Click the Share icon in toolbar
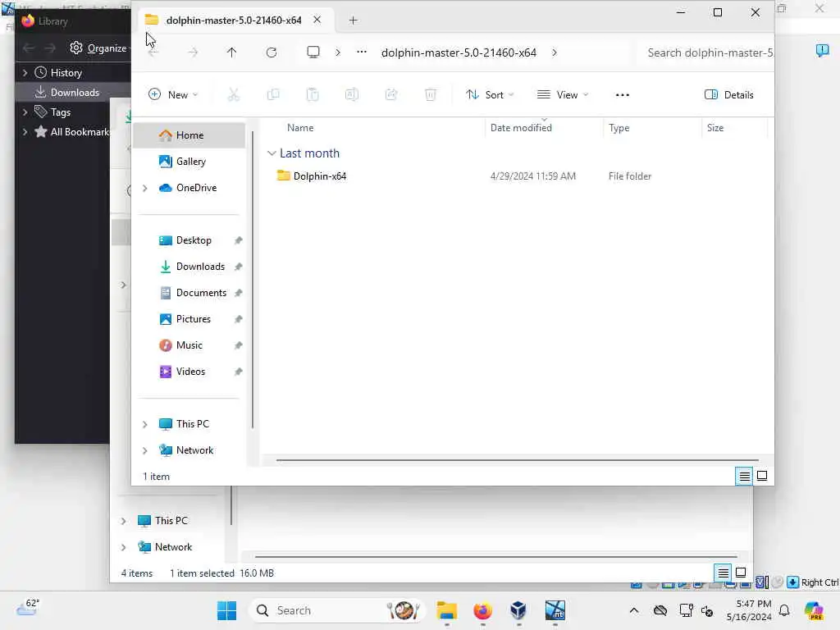The height and width of the screenshot is (630, 840). (x=391, y=95)
